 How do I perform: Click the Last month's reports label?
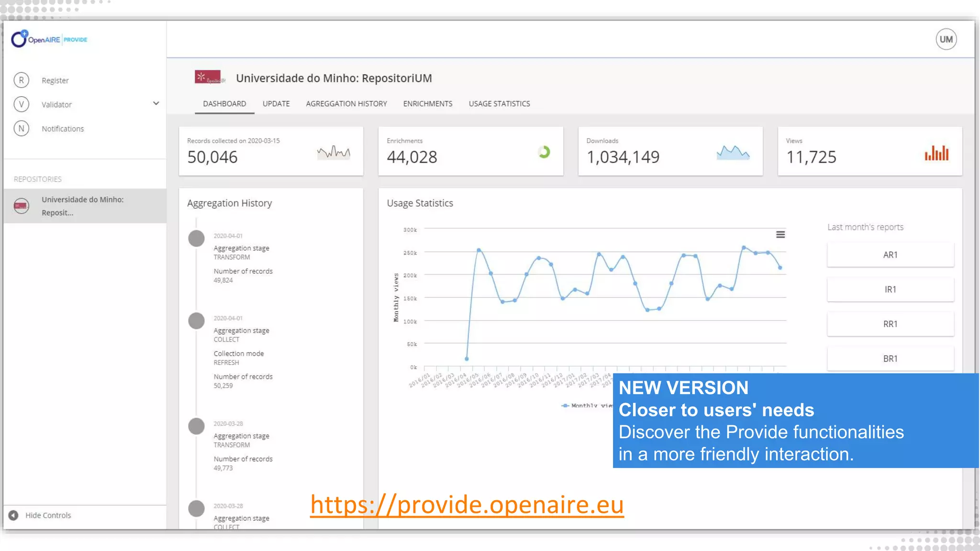865,227
